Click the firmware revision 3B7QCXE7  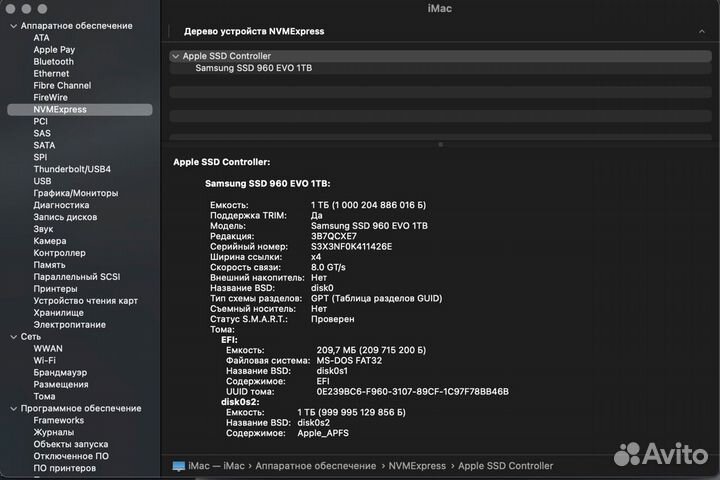point(334,236)
